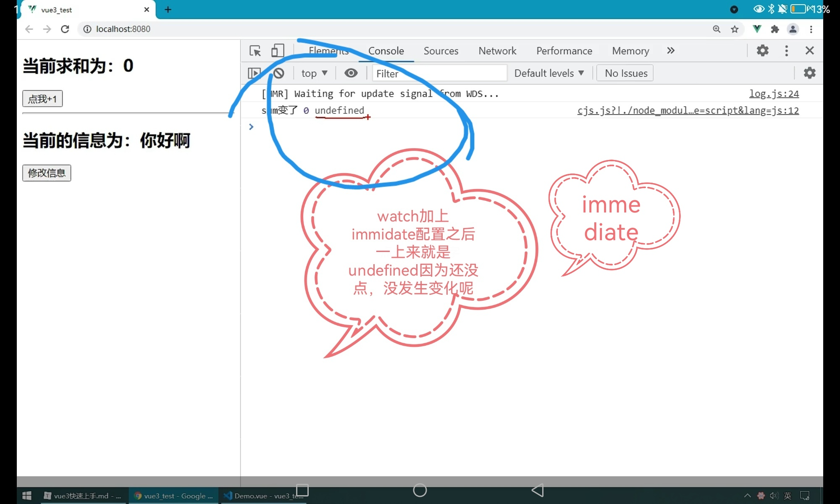Screen dimensions: 840x504
Task: Click the eye live expression icon
Action: point(351,73)
